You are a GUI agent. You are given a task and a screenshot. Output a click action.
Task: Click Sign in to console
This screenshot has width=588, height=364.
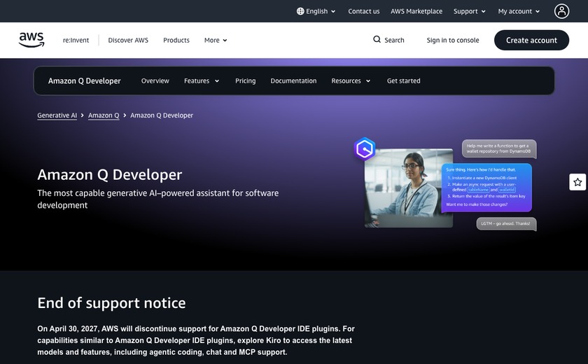(453, 40)
